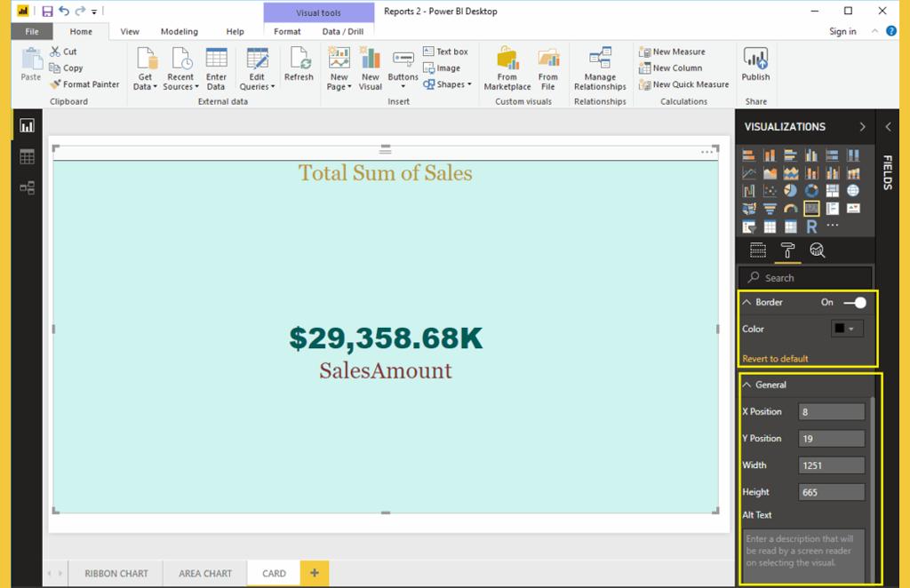910x588 pixels.
Task: Click the Width input field
Action: coord(832,465)
